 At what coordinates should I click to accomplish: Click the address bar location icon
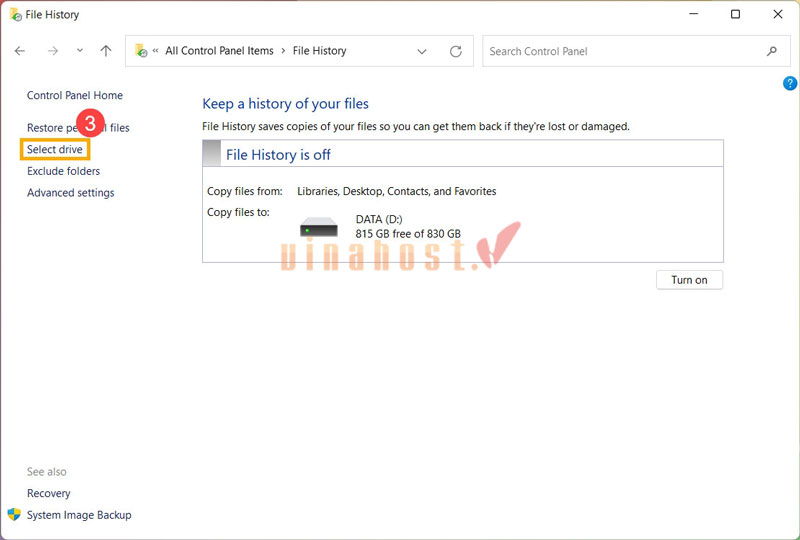pyautogui.click(x=141, y=51)
